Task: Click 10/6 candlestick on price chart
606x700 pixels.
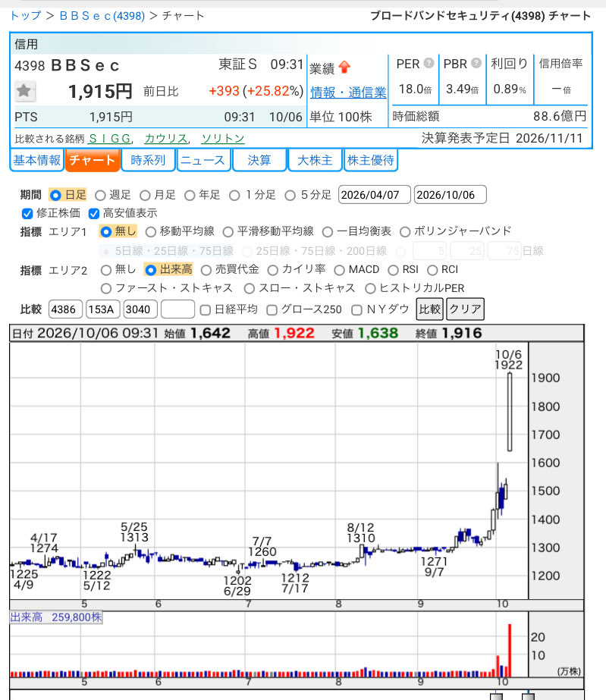Action: 510,412
